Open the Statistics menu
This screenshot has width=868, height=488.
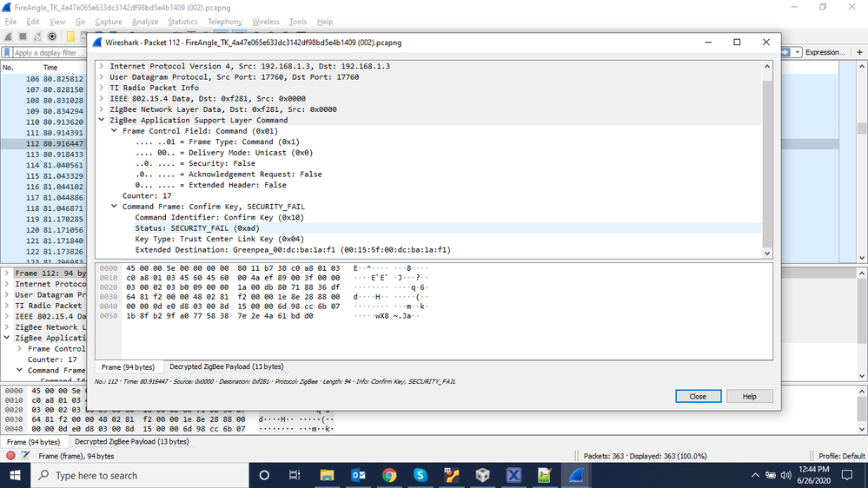click(182, 22)
